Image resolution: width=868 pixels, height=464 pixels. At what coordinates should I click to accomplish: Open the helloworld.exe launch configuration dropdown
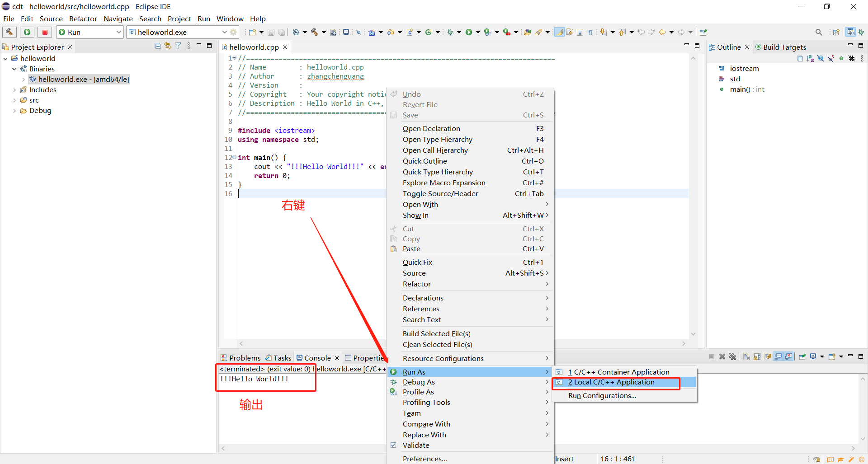[224, 32]
